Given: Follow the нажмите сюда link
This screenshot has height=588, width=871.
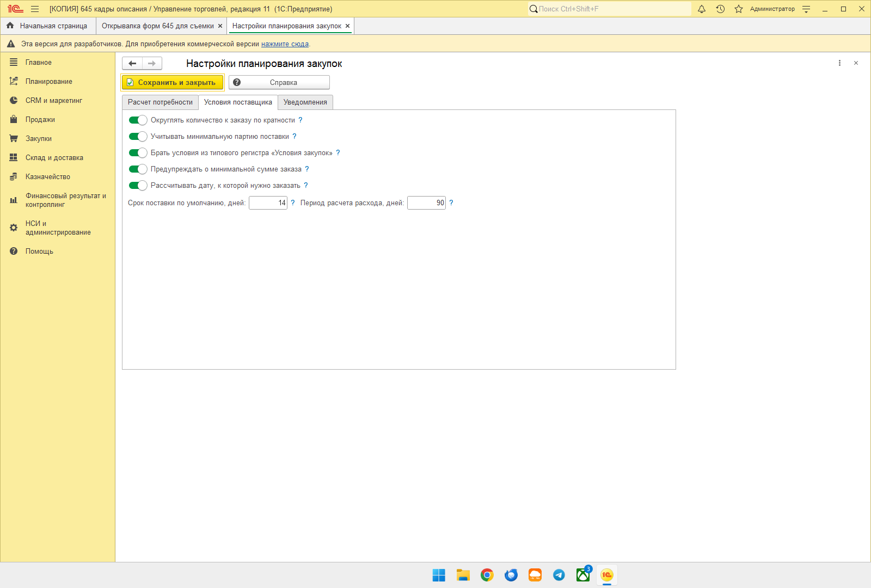Looking at the screenshot, I should pos(285,44).
